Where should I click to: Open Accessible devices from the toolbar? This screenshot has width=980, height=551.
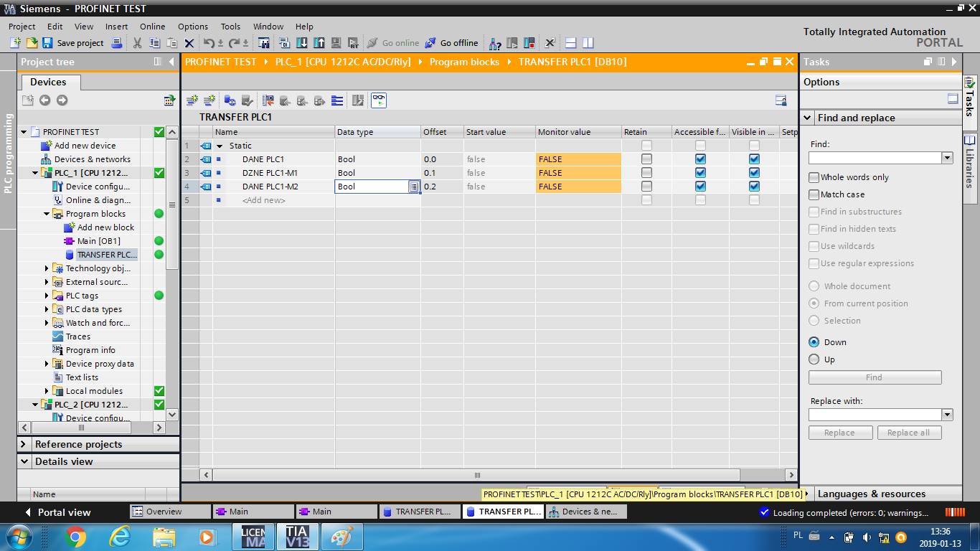(x=495, y=43)
